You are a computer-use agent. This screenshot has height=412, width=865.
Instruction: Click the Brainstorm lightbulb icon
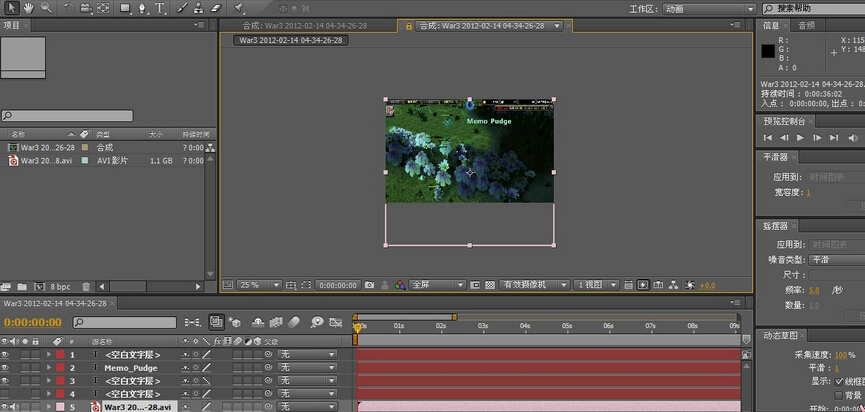tap(317, 322)
